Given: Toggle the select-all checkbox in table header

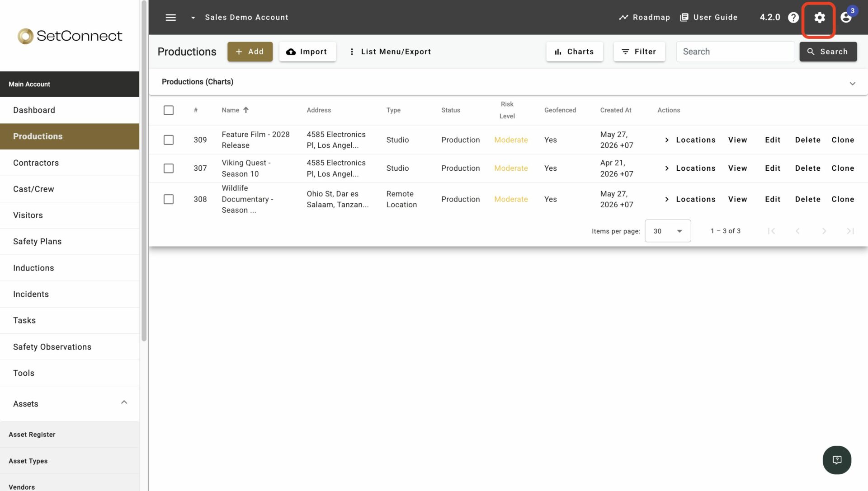Looking at the screenshot, I should click(169, 110).
